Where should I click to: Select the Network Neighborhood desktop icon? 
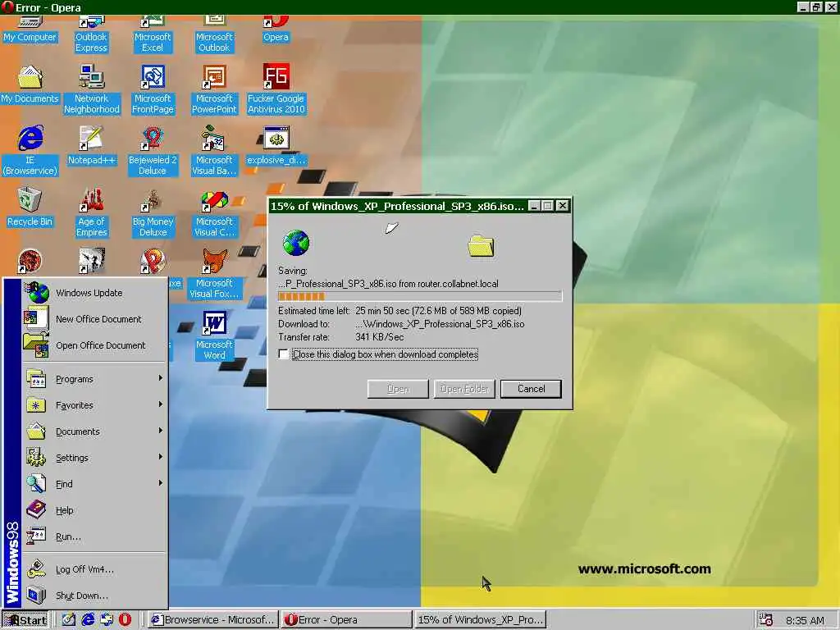click(x=92, y=89)
